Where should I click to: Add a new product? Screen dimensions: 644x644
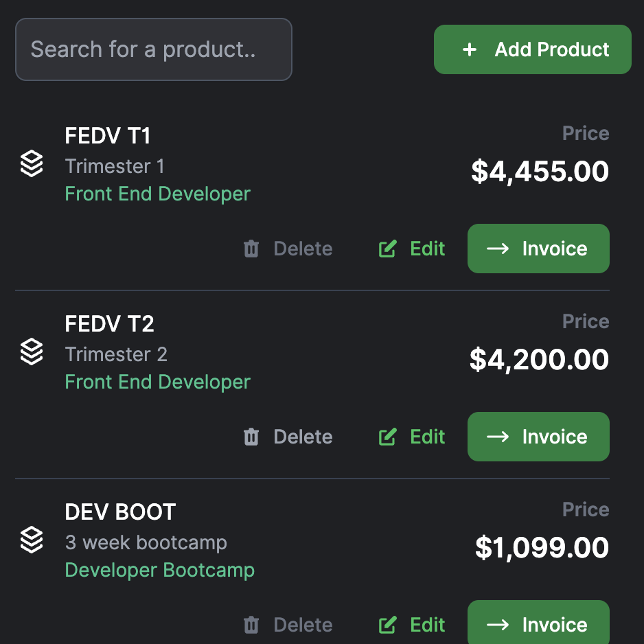click(x=533, y=49)
